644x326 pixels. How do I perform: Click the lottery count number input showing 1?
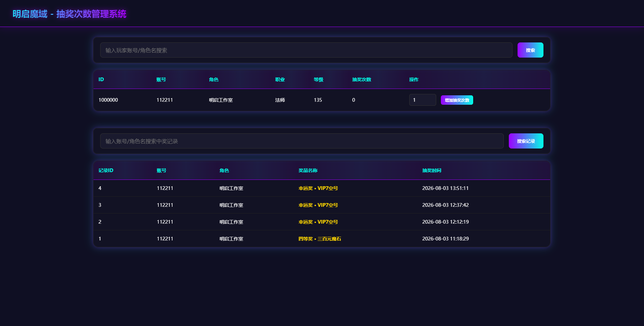[422, 100]
